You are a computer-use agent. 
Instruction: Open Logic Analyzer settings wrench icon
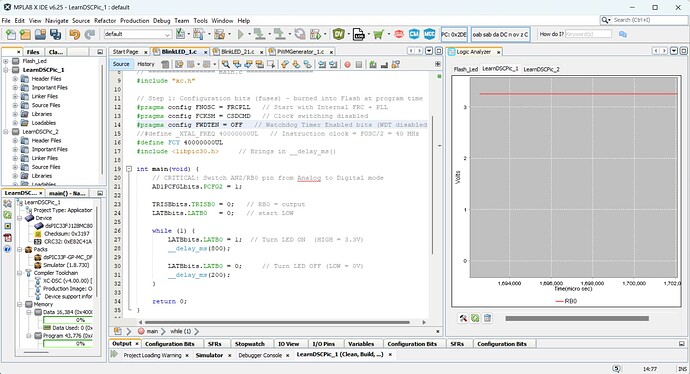[463, 318]
